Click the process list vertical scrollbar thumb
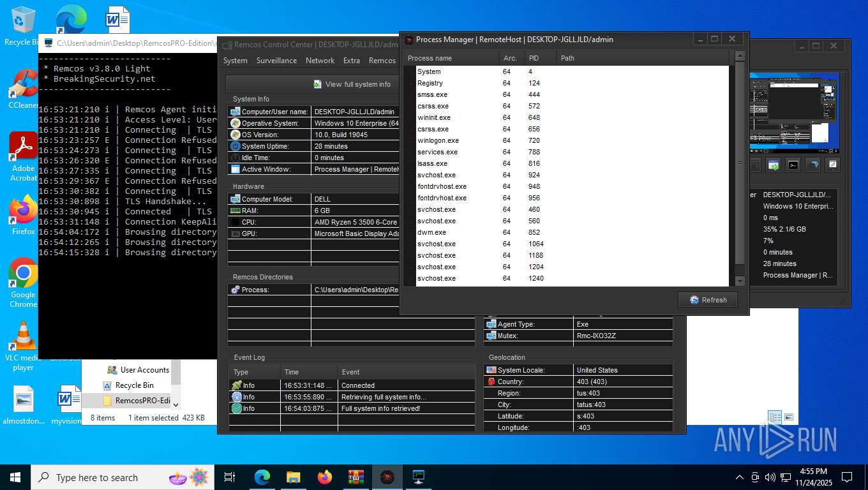868x490 pixels. [x=740, y=163]
